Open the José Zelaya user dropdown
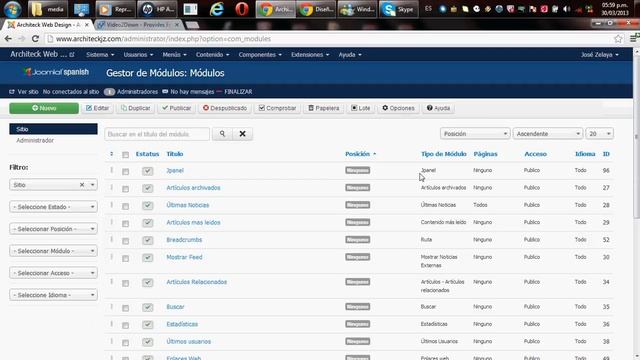 (x=600, y=54)
